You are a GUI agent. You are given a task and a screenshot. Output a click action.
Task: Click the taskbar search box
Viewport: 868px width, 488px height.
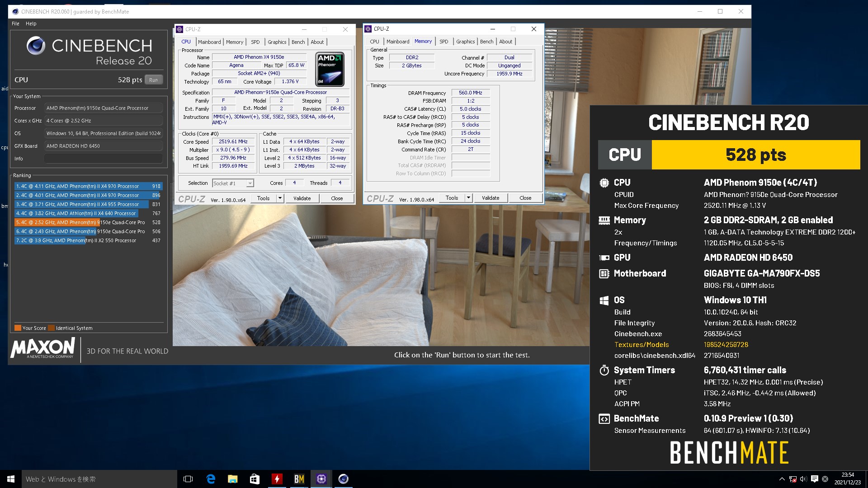point(99,479)
